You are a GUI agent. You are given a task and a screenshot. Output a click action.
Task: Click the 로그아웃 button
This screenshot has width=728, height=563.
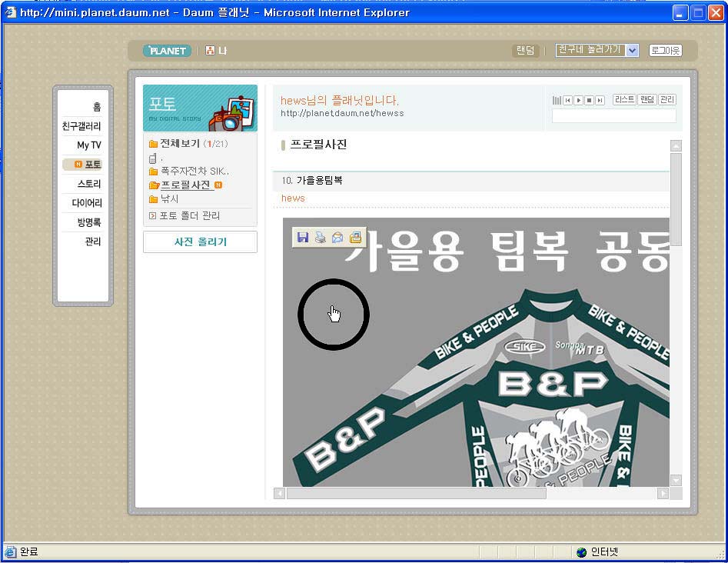point(665,50)
